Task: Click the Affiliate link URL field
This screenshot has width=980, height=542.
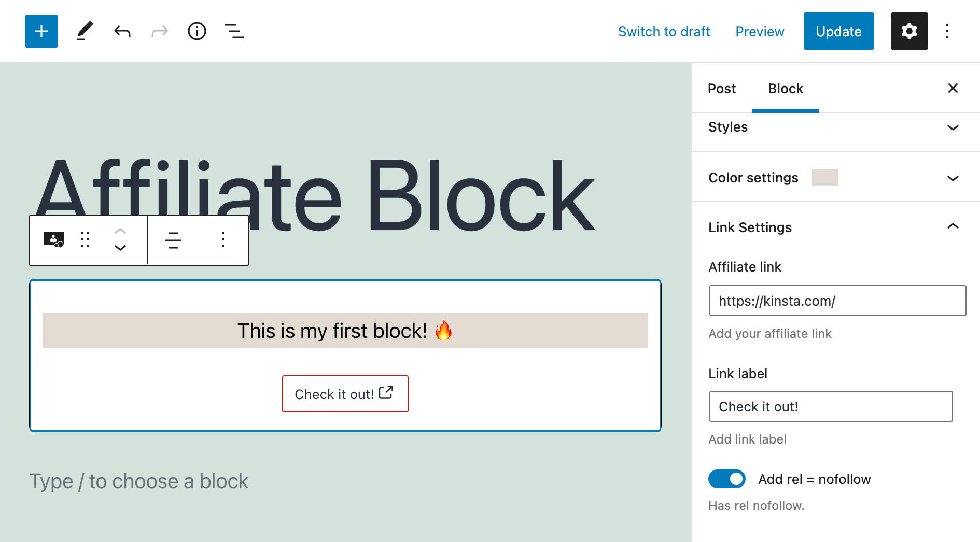Action: click(837, 301)
